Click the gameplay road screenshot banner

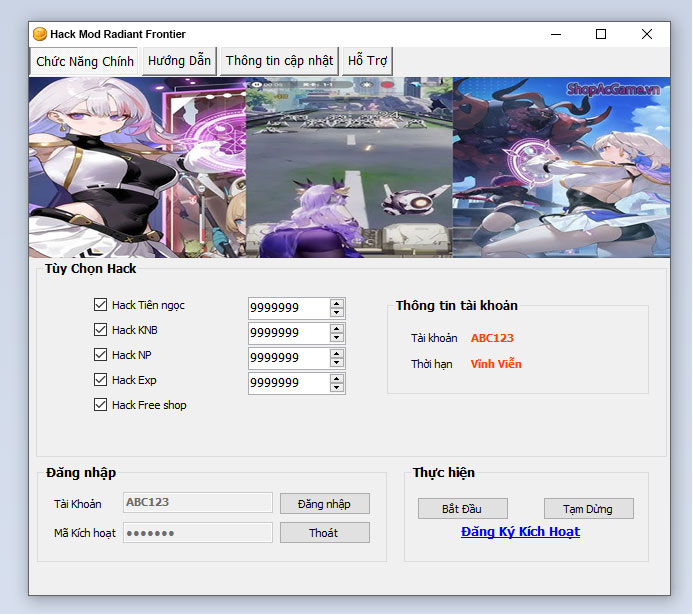(x=349, y=168)
